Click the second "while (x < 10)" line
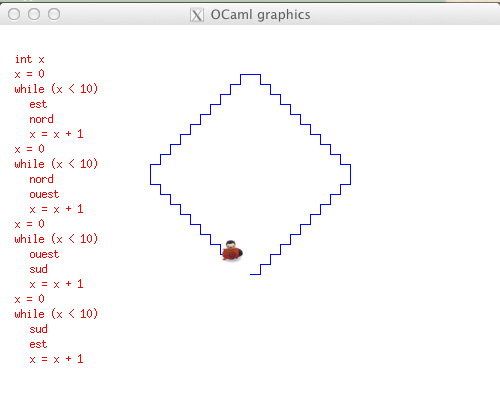 point(56,164)
